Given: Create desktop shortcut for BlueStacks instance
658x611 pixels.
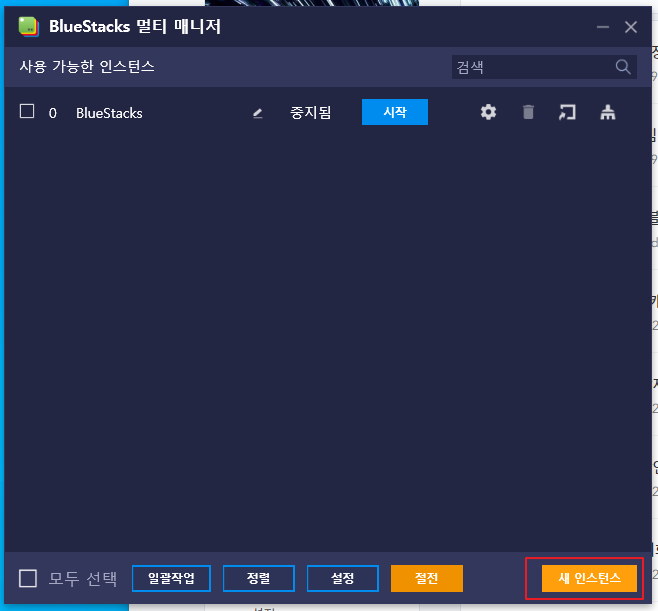Looking at the screenshot, I should [x=567, y=112].
